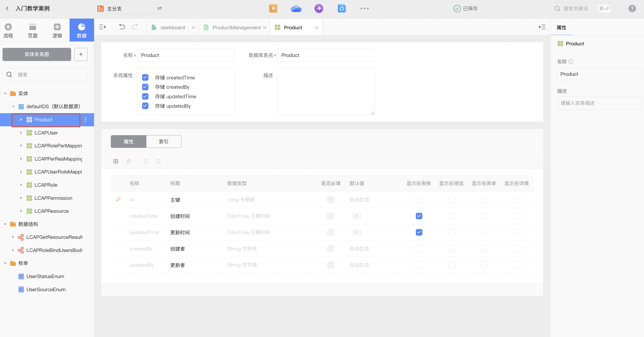The image size is (644, 337).
Task: Toggle the 存储 createdTime checkbox
Action: pyautogui.click(x=145, y=78)
